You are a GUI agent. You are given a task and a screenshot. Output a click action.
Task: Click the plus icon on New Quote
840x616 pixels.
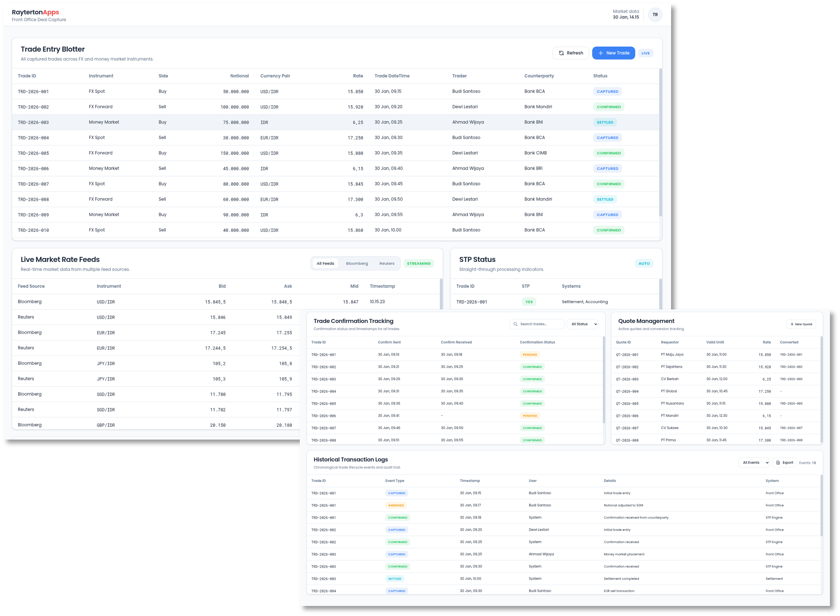click(792, 324)
